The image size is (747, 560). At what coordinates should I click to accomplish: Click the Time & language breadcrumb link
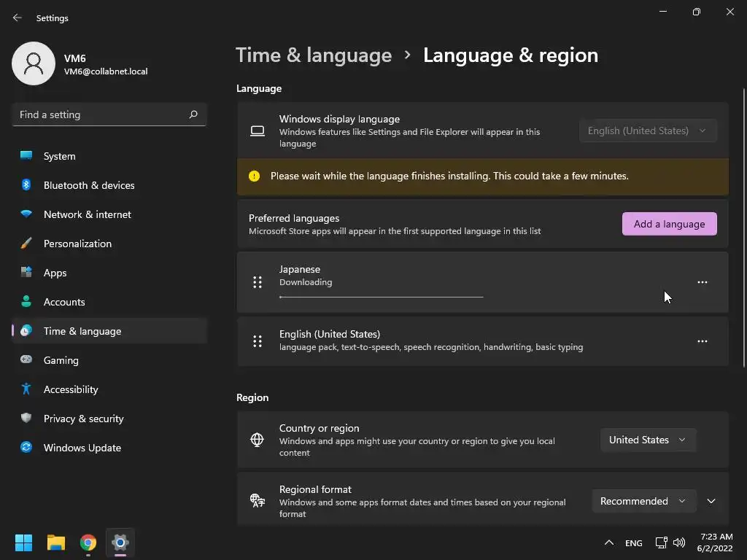coord(314,55)
